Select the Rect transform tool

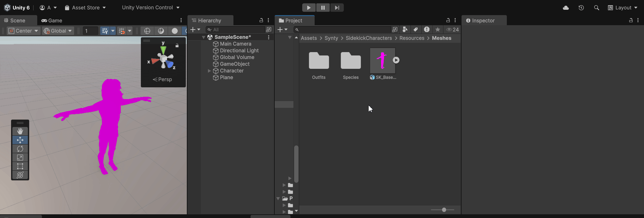(x=20, y=166)
